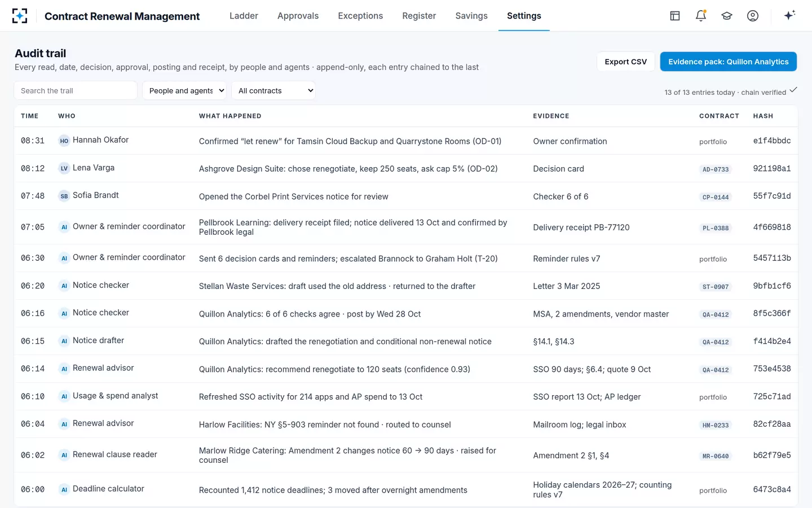Open contract tag PL-0388
The width and height of the screenshot is (812, 508).
click(x=716, y=228)
